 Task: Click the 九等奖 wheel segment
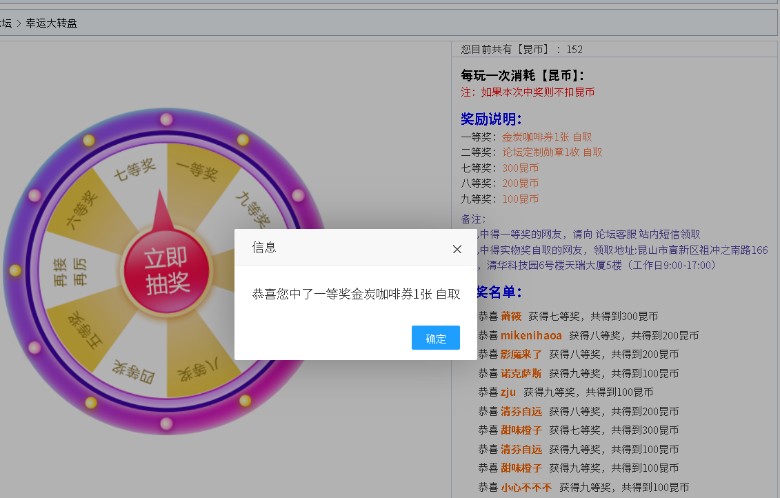tap(252, 211)
